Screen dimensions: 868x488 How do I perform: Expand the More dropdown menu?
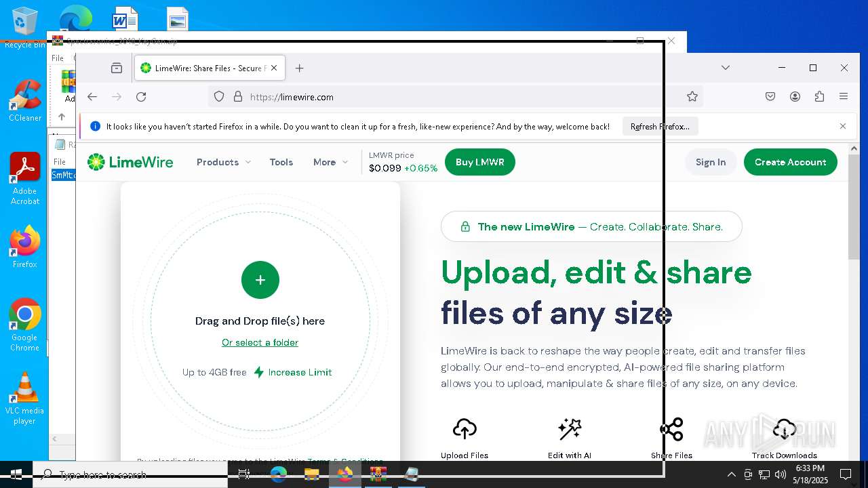[x=330, y=162]
